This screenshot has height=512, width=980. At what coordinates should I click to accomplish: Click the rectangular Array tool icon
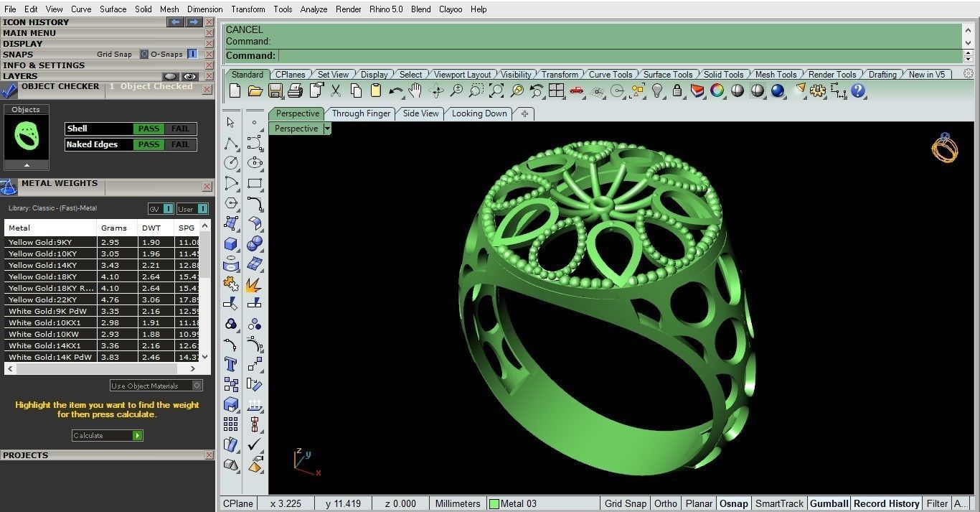click(x=231, y=424)
